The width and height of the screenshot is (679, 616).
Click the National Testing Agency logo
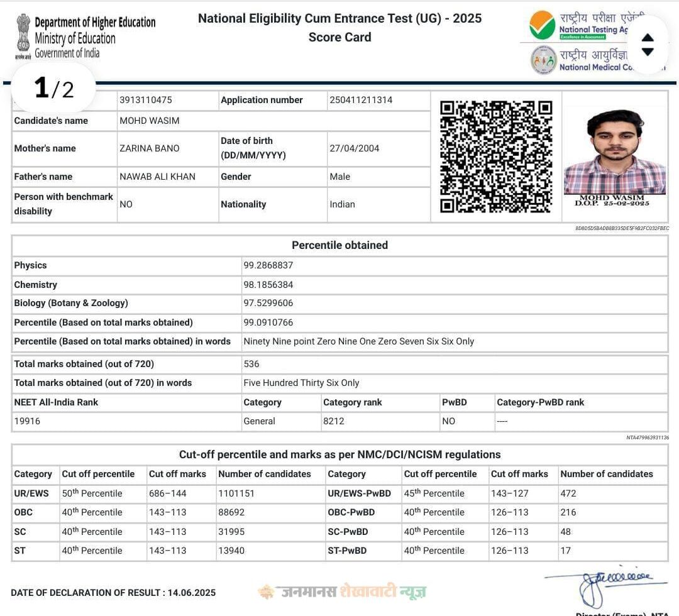[542, 25]
